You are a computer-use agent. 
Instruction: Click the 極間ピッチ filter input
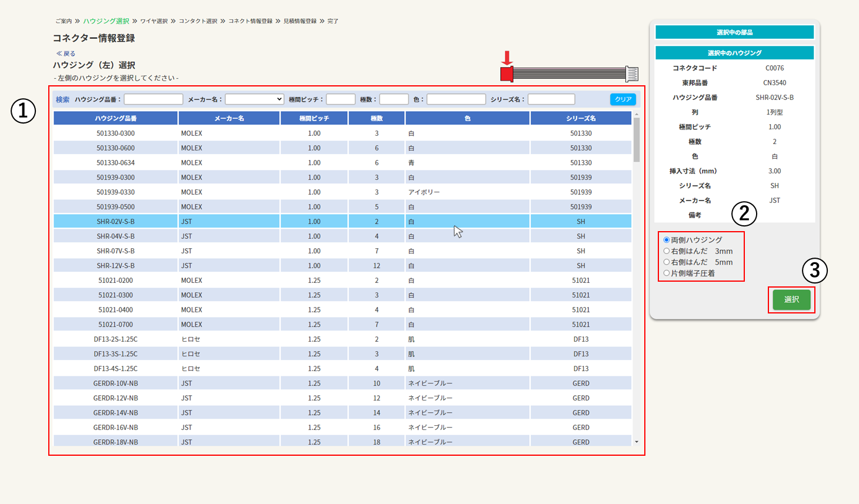point(341,99)
